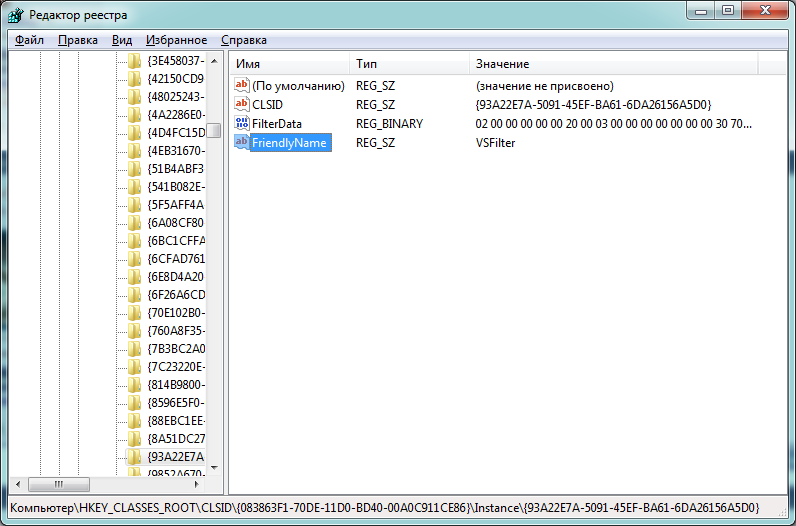Minimize the Редактор реестра window

click(x=702, y=10)
